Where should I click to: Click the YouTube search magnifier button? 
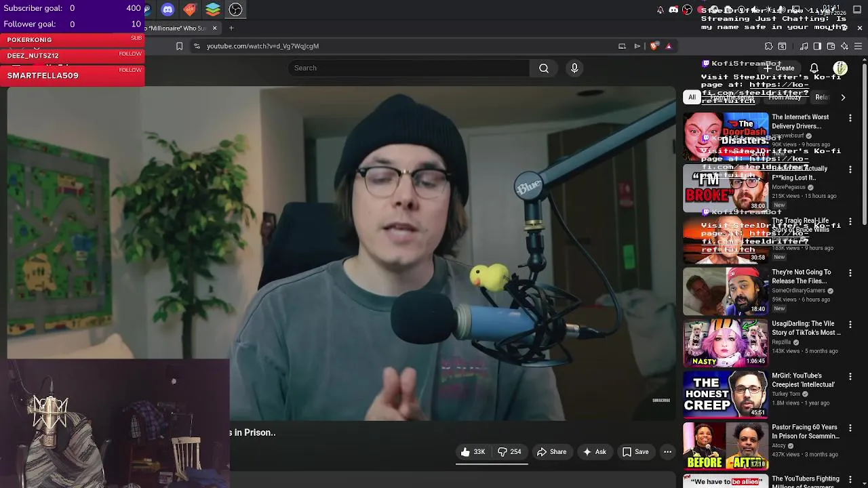[x=544, y=68]
